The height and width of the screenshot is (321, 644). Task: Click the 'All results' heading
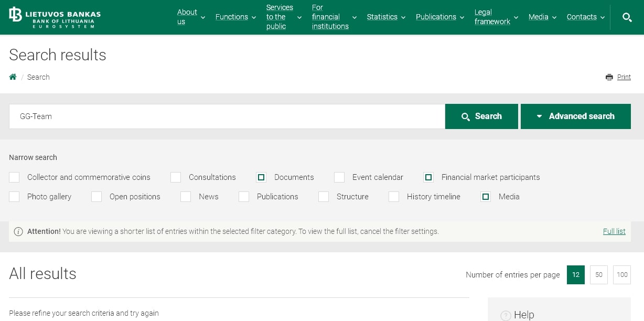[43, 274]
